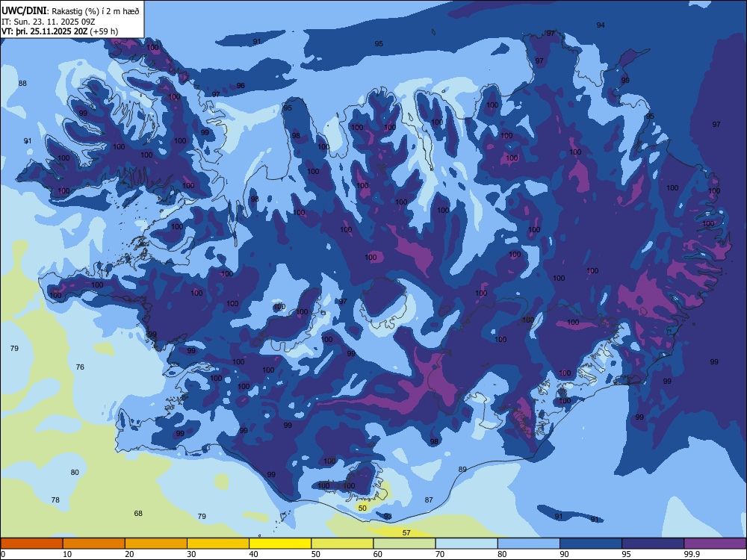747x560 pixels.
Task: Select the pale yellow 50–60 legend swatch
Action: point(342,544)
